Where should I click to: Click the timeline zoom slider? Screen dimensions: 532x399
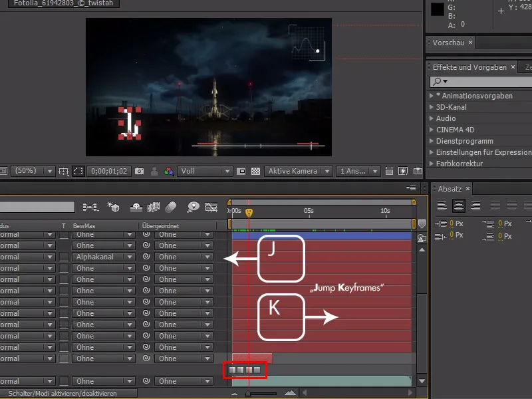(x=261, y=394)
